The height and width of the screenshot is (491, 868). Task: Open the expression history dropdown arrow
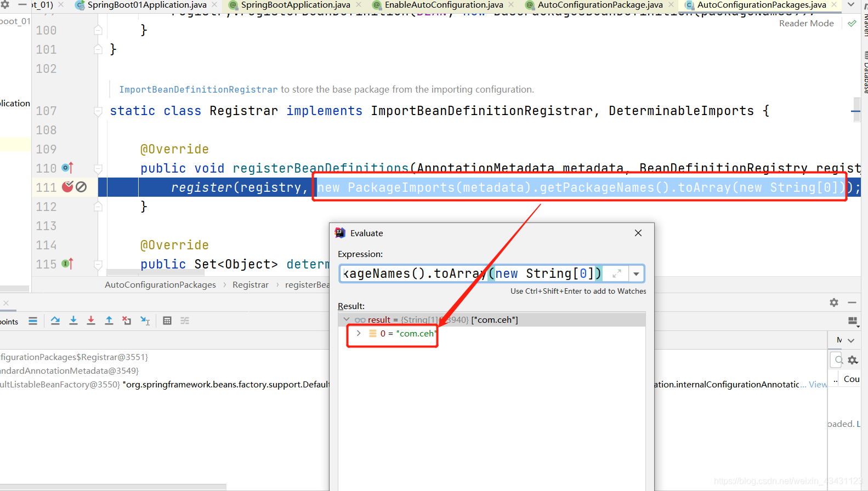point(636,273)
